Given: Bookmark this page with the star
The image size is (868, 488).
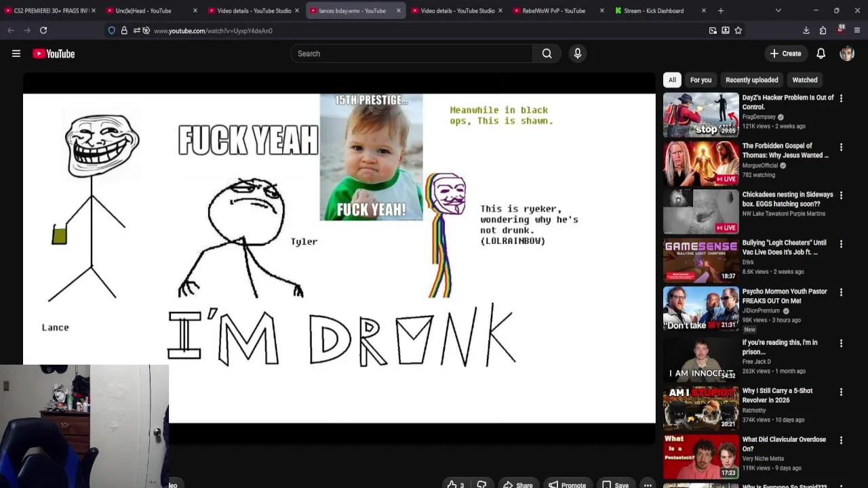Looking at the screenshot, I should coord(738,30).
